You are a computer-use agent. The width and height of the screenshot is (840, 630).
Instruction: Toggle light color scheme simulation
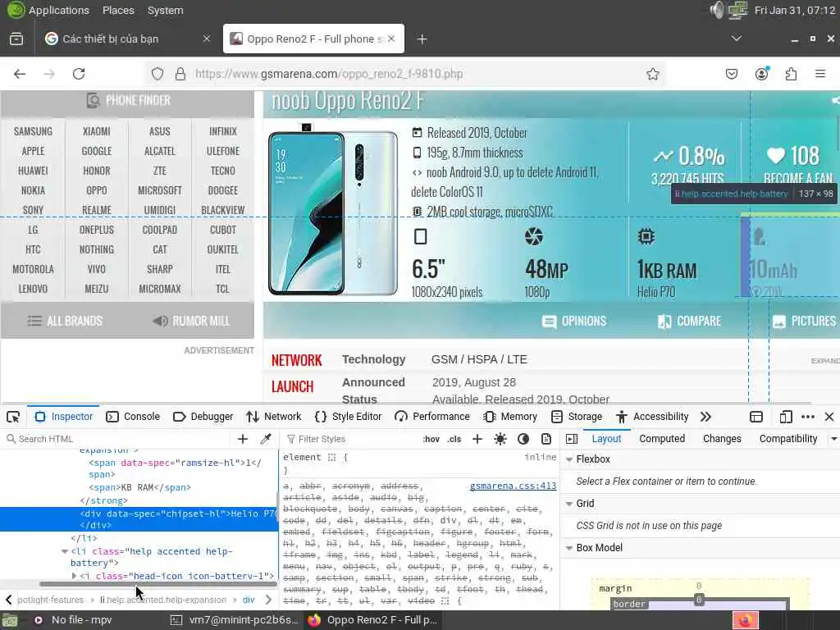(500, 439)
